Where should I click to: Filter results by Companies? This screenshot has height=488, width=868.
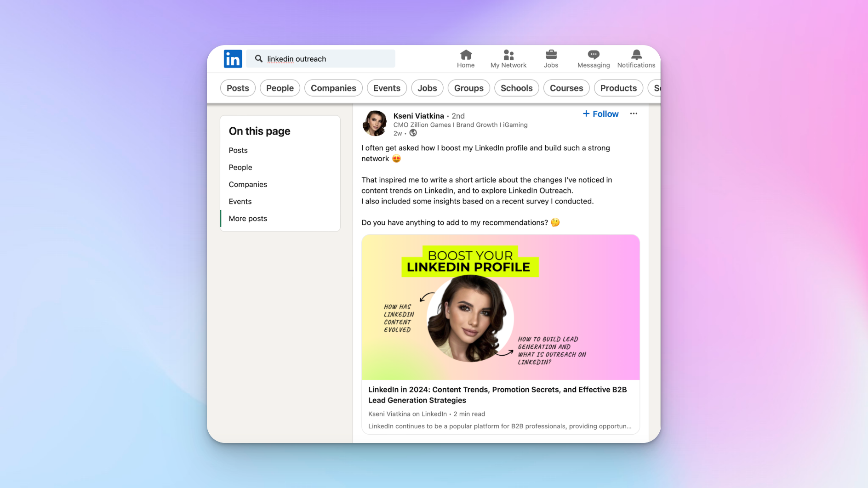pos(333,88)
